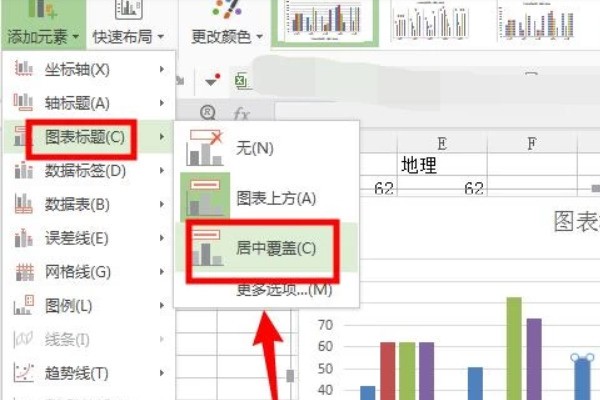The height and width of the screenshot is (400, 600).
Task: Select the third chart style thumbnail
Action: (x=537, y=20)
